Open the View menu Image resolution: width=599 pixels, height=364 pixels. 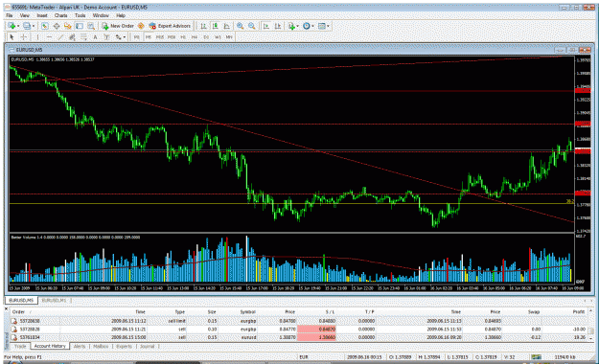pyautogui.click(x=25, y=15)
